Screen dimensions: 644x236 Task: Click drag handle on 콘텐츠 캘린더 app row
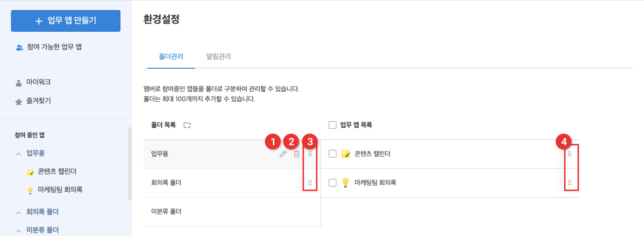pos(570,154)
